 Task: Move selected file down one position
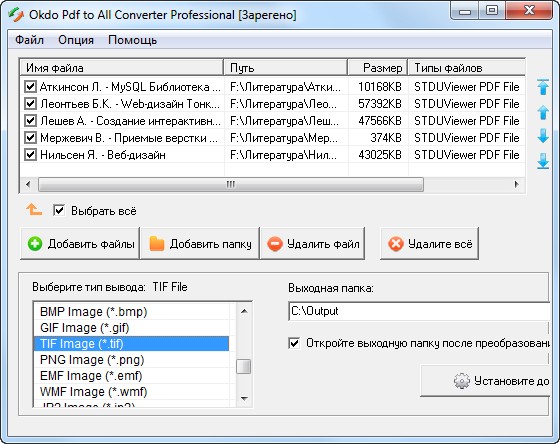(543, 136)
